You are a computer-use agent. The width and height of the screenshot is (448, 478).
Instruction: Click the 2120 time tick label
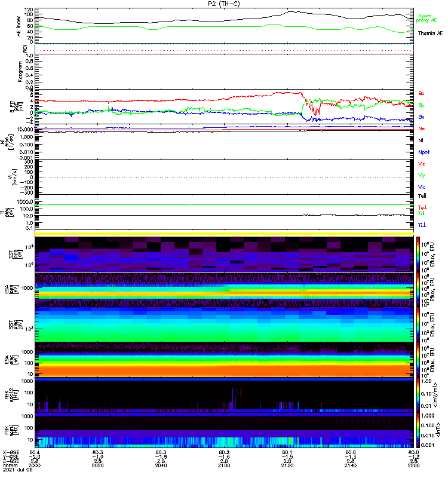pos(287,465)
